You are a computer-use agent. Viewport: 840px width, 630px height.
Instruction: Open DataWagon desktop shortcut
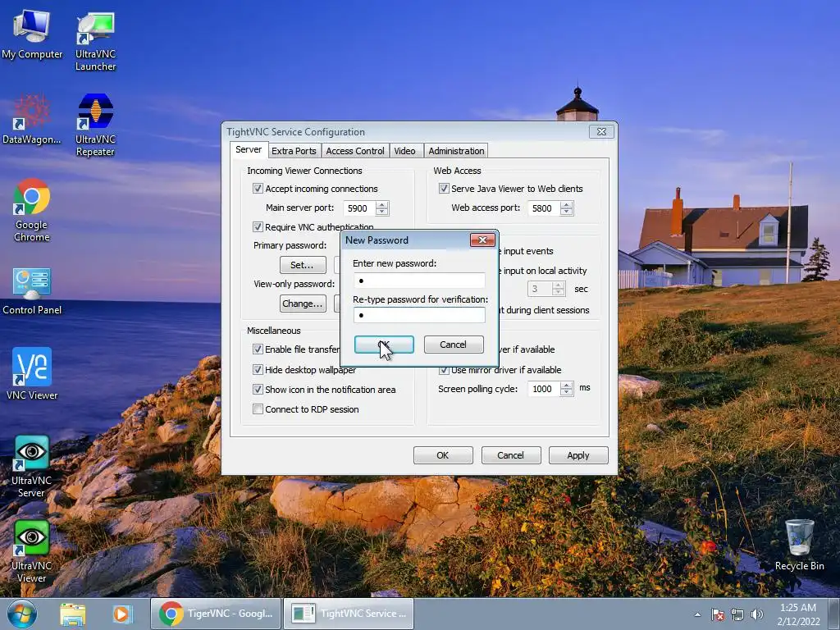point(32,120)
